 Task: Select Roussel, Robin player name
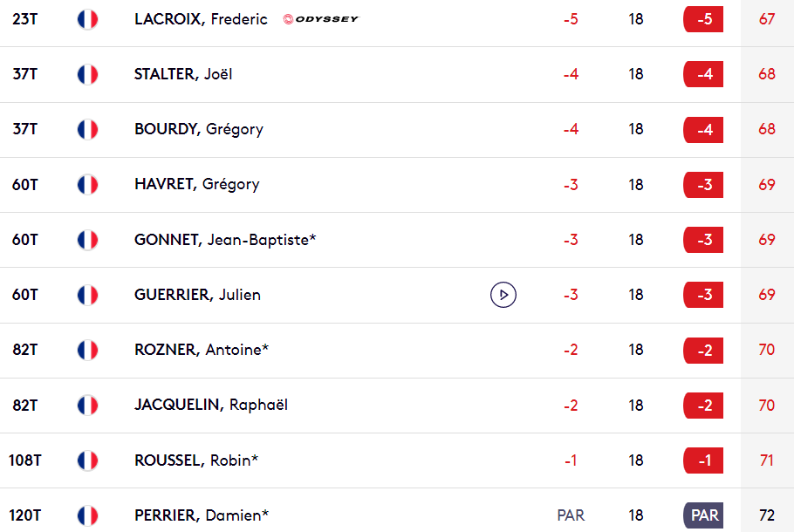click(x=196, y=460)
